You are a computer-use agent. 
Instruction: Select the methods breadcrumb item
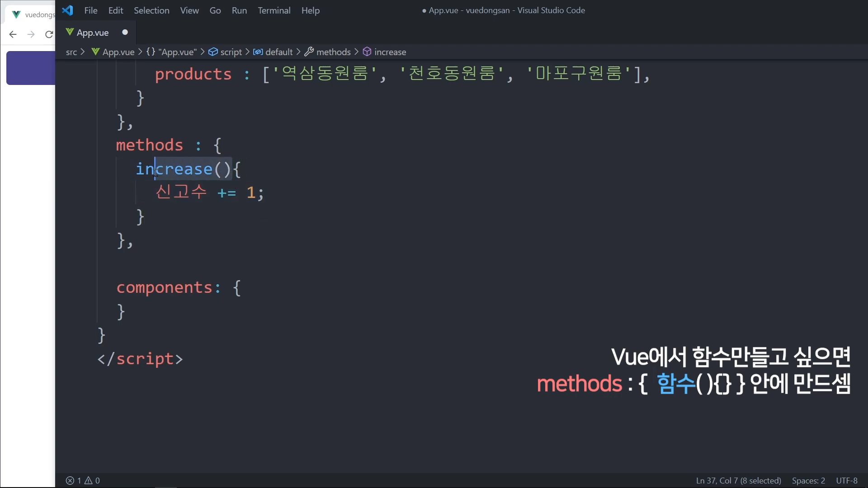click(x=334, y=52)
